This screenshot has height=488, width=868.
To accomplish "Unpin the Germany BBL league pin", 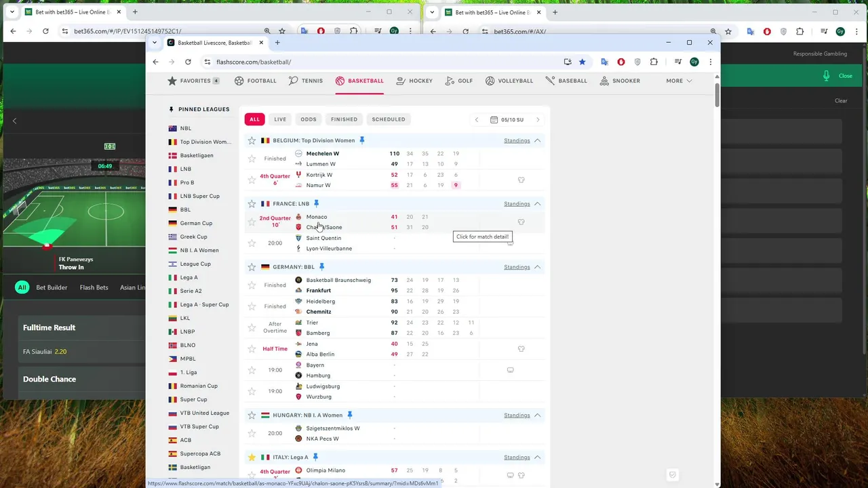I will coord(321,267).
